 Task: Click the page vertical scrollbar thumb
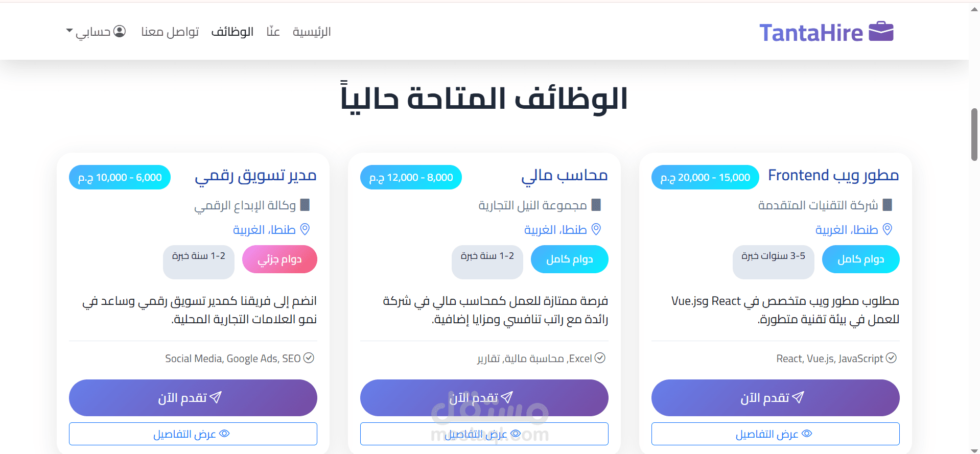974,134
